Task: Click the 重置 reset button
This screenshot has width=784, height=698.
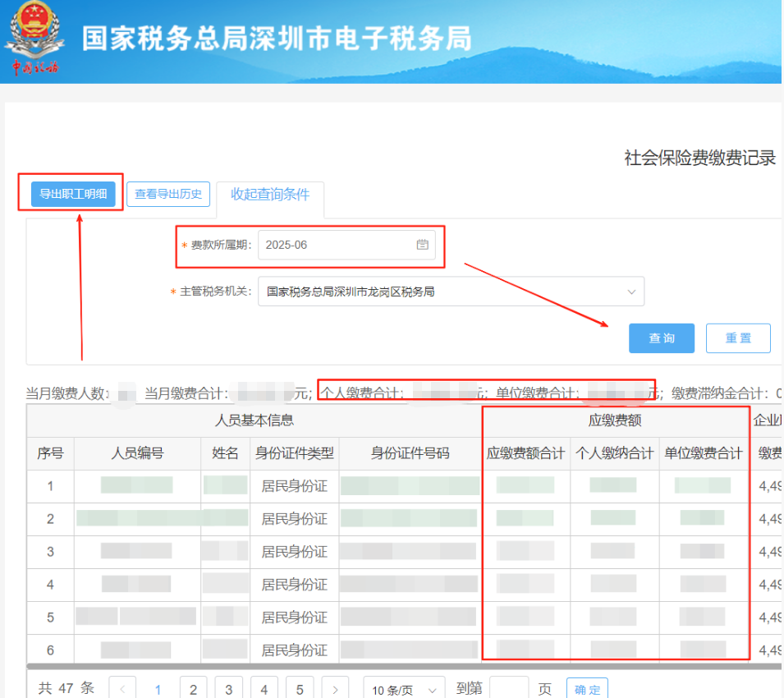Action: coord(738,338)
